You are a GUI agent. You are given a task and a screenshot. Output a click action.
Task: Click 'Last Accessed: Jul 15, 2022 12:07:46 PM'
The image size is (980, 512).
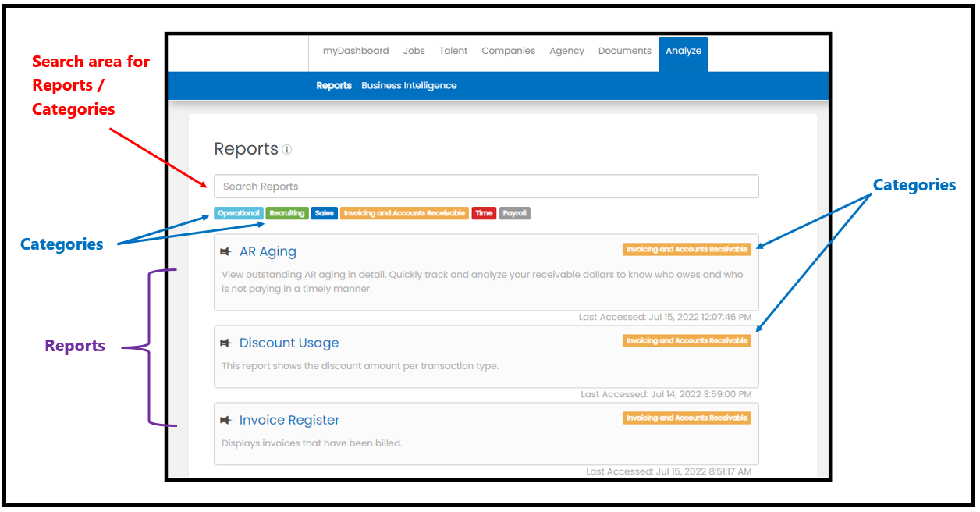tap(666, 318)
